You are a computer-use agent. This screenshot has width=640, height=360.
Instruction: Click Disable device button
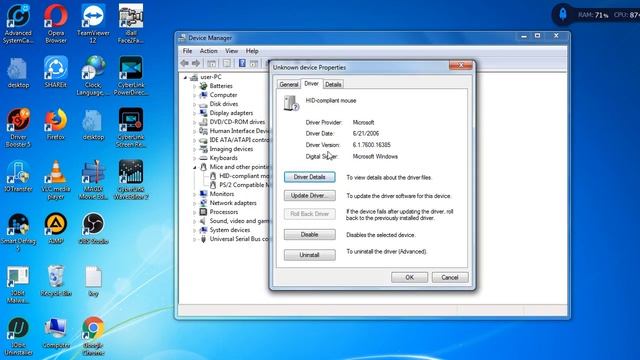click(309, 235)
